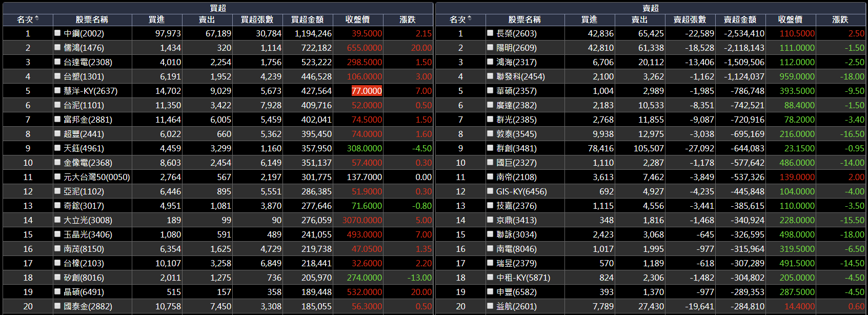Open stock 國巨(2327)
Screen dimensions: 868x315
pos(516,163)
